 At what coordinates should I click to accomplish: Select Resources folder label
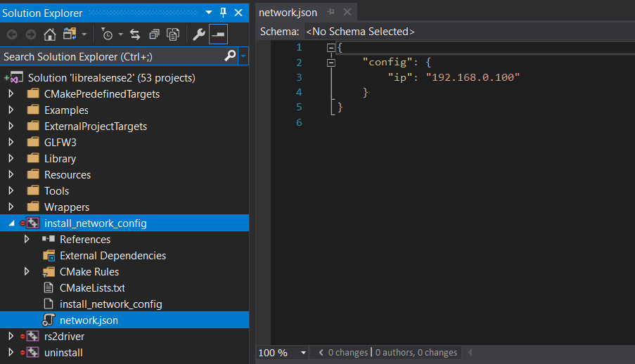click(68, 175)
